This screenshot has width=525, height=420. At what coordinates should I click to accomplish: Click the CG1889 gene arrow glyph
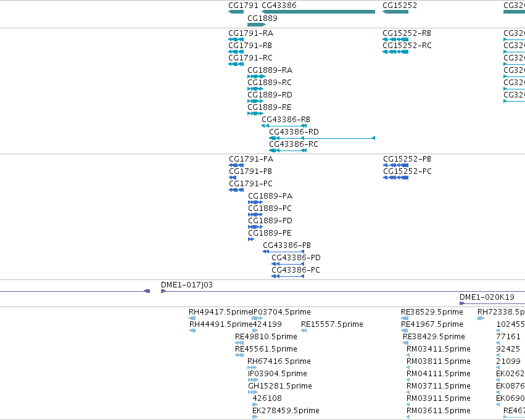point(257,25)
